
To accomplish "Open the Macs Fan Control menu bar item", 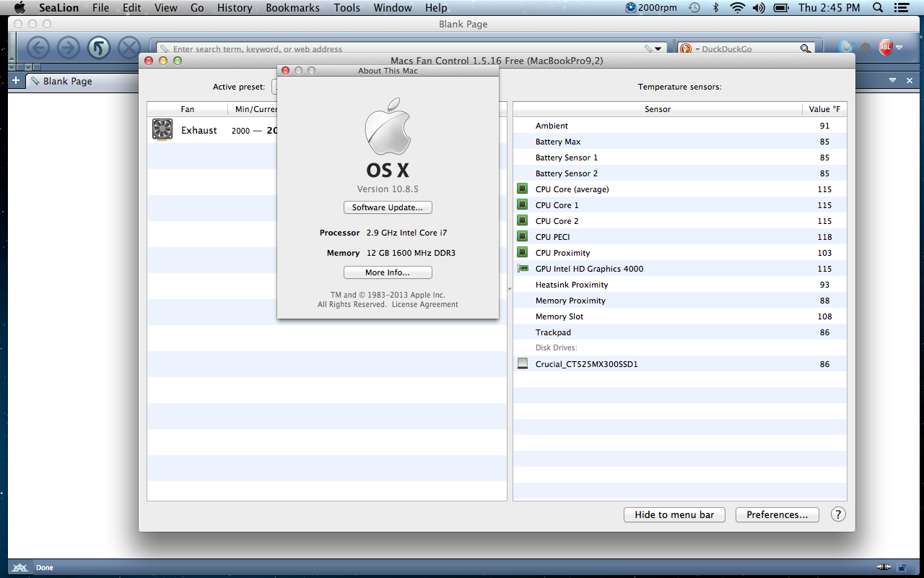I will tap(652, 8).
